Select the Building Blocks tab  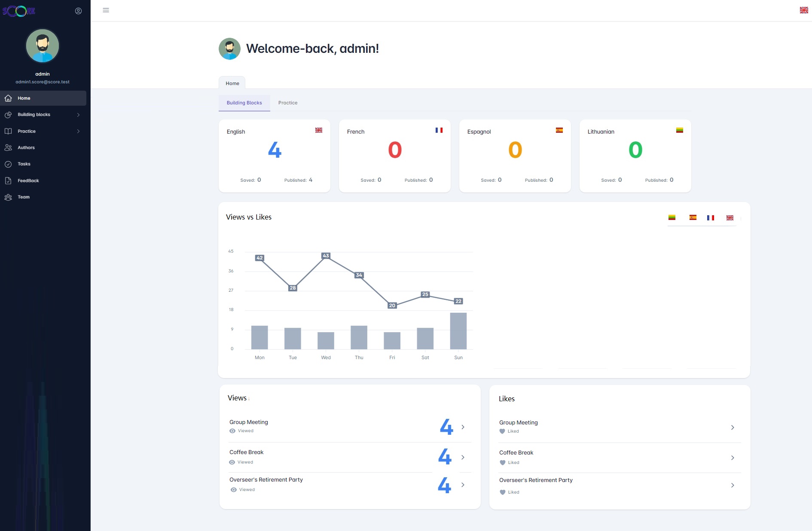pyautogui.click(x=244, y=103)
